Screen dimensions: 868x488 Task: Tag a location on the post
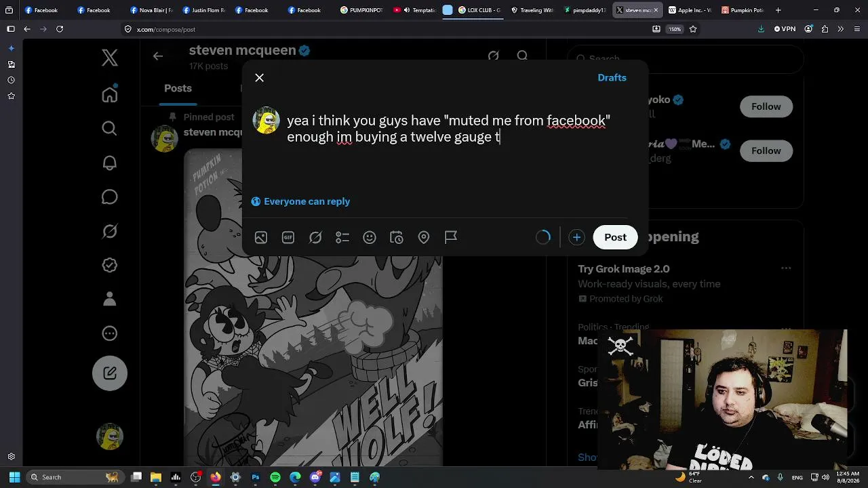click(424, 237)
